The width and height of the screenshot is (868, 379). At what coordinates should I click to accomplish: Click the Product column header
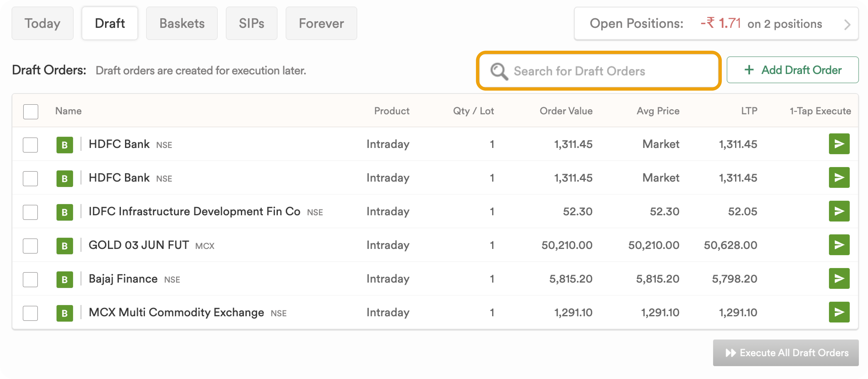click(392, 111)
